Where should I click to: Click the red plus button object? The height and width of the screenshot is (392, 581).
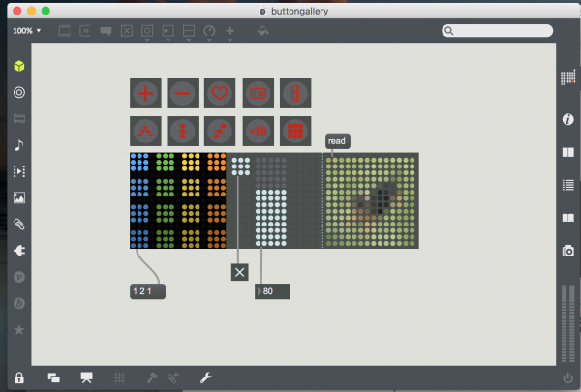pyautogui.click(x=145, y=93)
